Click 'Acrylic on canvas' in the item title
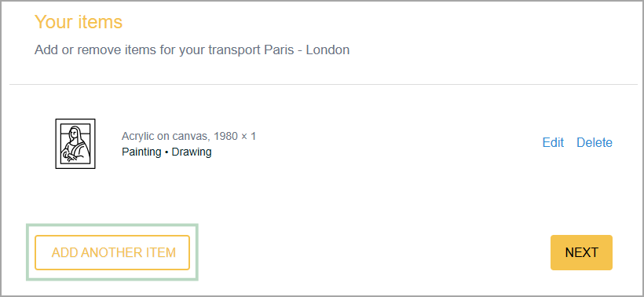644x297 pixels. 166,136
